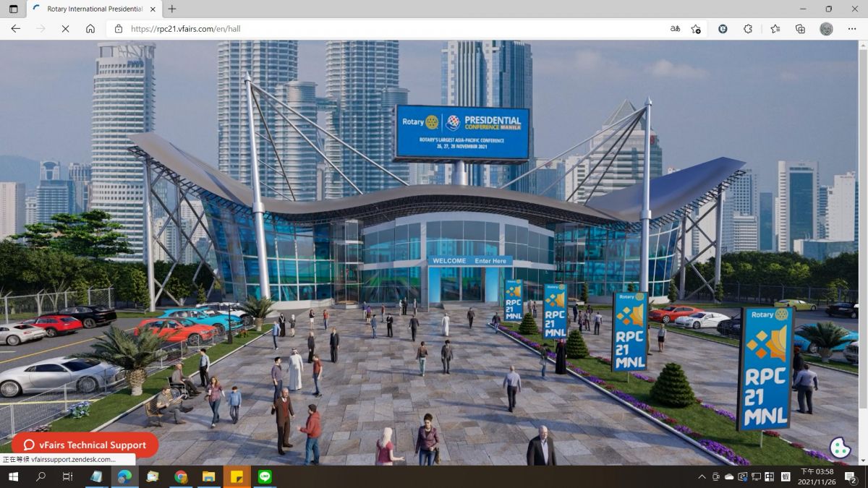Switch the 中 input language indicator
Screen dimensions: 868x488
(x=771, y=476)
